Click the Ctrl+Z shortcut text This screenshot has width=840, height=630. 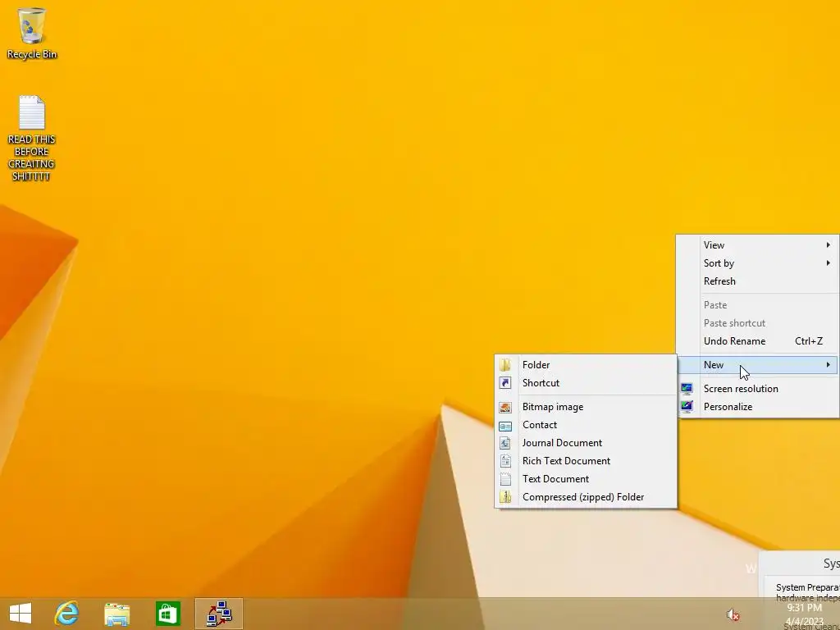coord(808,341)
